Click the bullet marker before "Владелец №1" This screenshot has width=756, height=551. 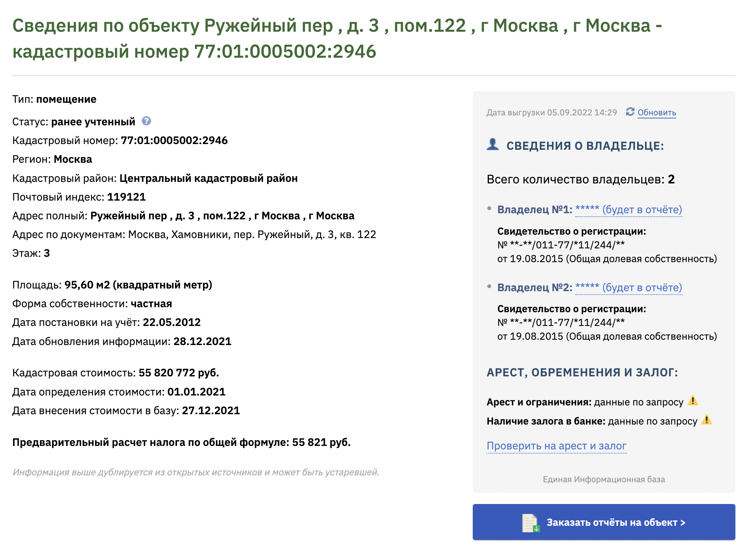(490, 208)
